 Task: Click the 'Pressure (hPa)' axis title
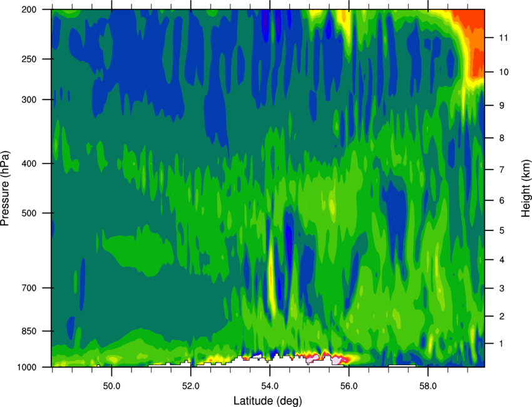[5, 188]
